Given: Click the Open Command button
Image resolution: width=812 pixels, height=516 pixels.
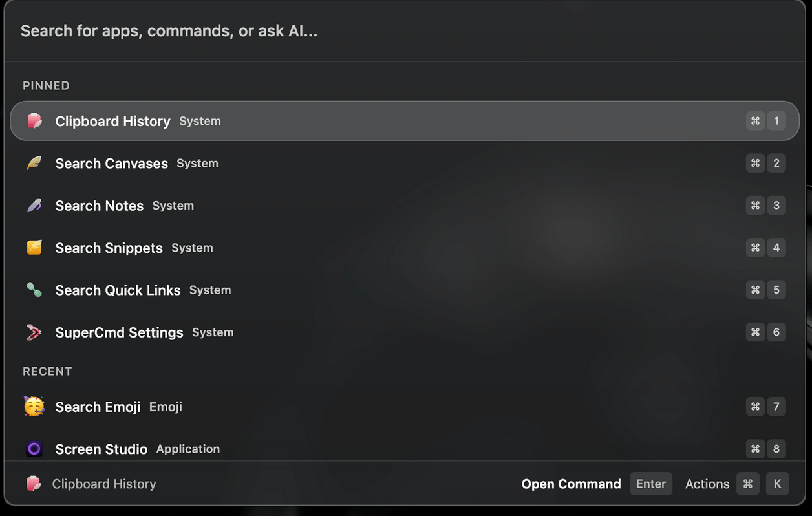Looking at the screenshot, I should [x=572, y=484].
